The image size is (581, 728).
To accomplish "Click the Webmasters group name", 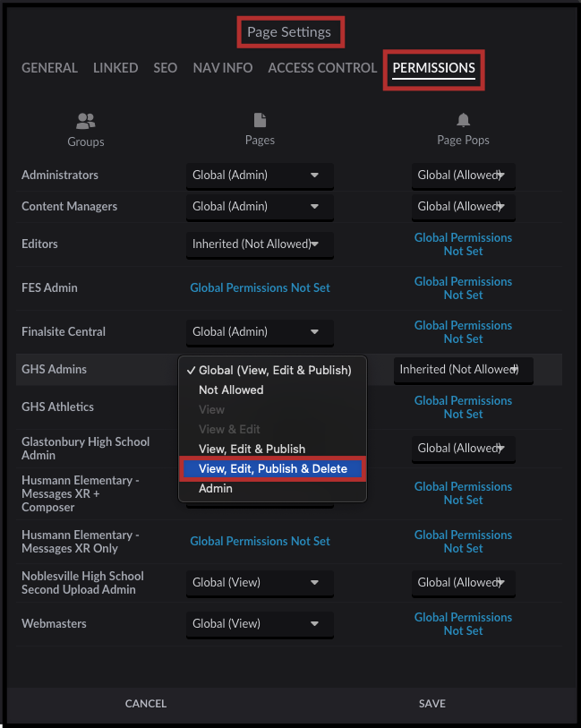I will click(x=54, y=623).
